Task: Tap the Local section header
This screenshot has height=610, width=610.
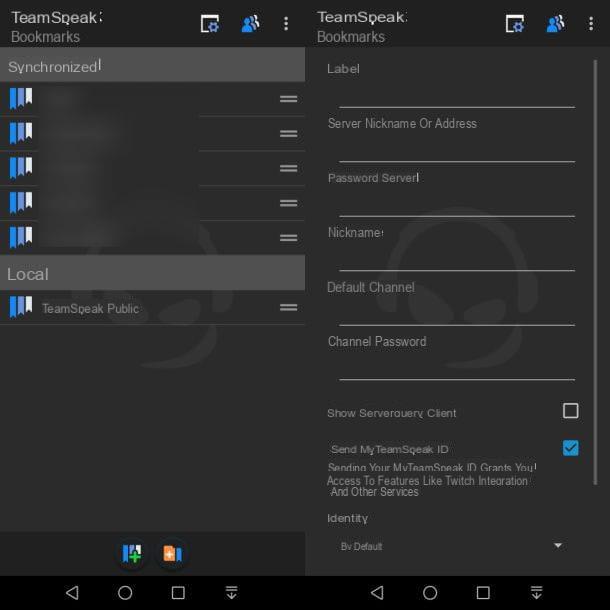Action: [x=152, y=273]
